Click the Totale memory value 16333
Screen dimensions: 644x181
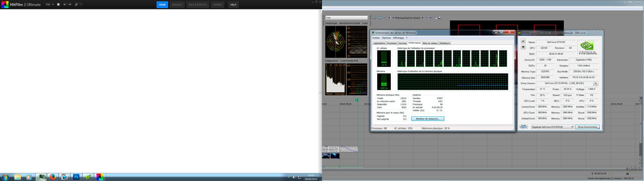coord(403,98)
